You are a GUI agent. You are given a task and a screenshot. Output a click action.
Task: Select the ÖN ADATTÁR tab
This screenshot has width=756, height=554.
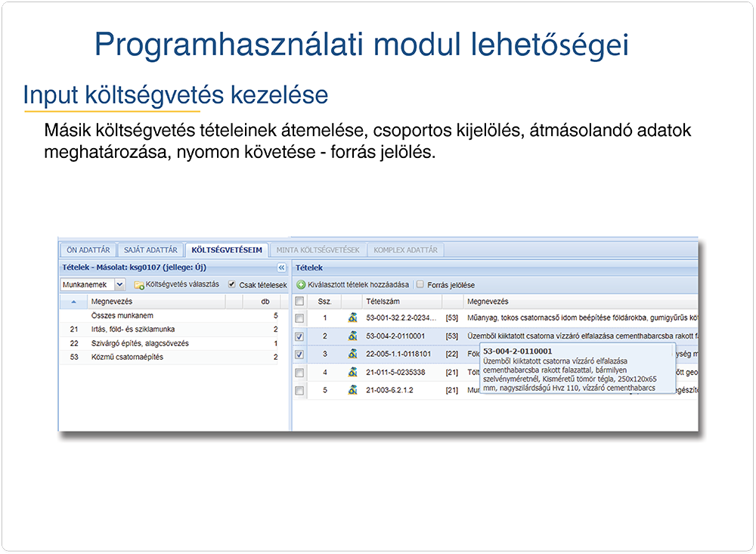click(x=88, y=249)
